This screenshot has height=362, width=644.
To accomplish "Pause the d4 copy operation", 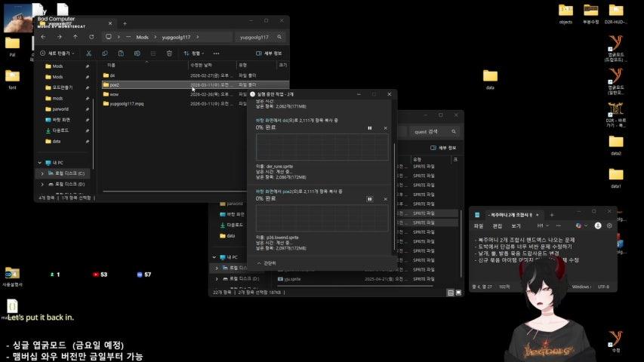I will tap(369, 128).
